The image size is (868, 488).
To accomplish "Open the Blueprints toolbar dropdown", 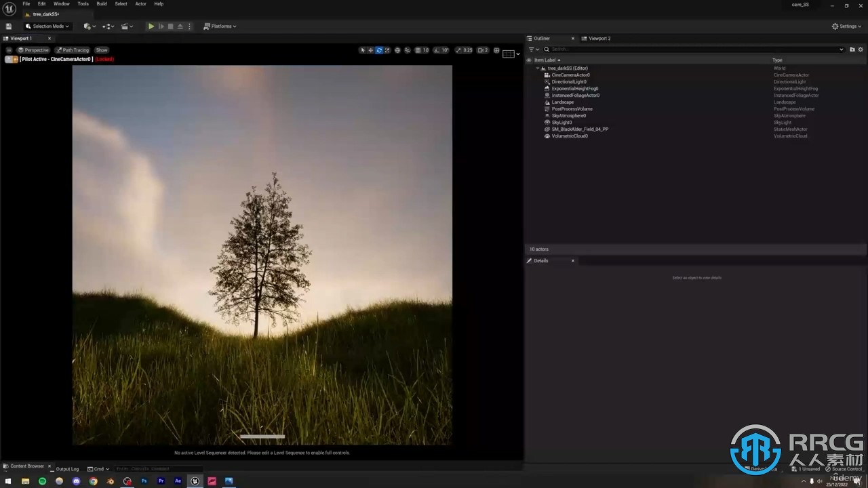I will 108,26.
